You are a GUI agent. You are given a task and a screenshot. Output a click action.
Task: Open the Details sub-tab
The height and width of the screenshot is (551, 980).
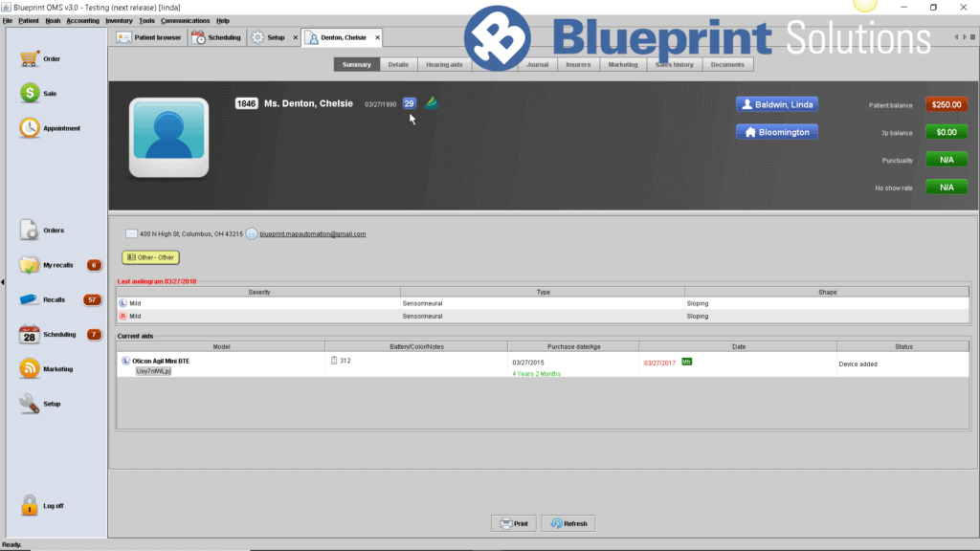[398, 64]
